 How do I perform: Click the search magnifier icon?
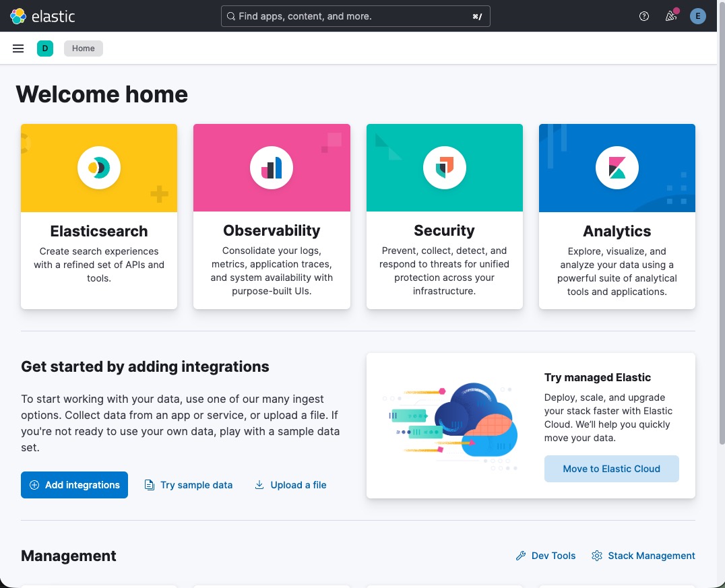click(230, 16)
